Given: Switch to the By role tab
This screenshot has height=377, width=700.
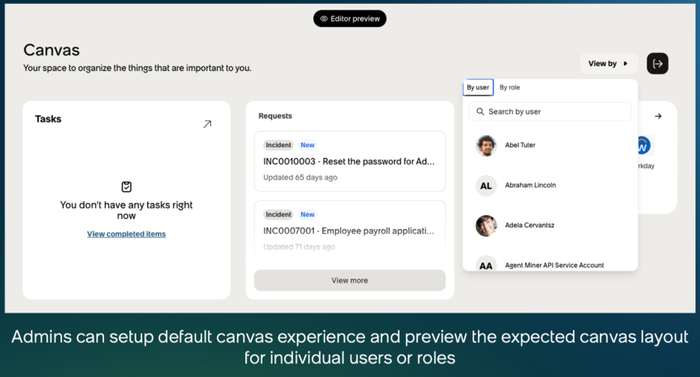Looking at the screenshot, I should click(x=509, y=88).
